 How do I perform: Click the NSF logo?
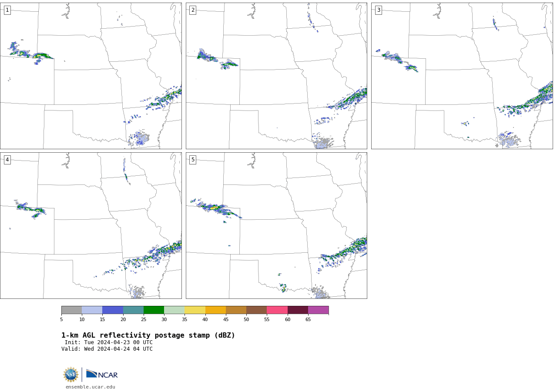(x=71, y=375)
